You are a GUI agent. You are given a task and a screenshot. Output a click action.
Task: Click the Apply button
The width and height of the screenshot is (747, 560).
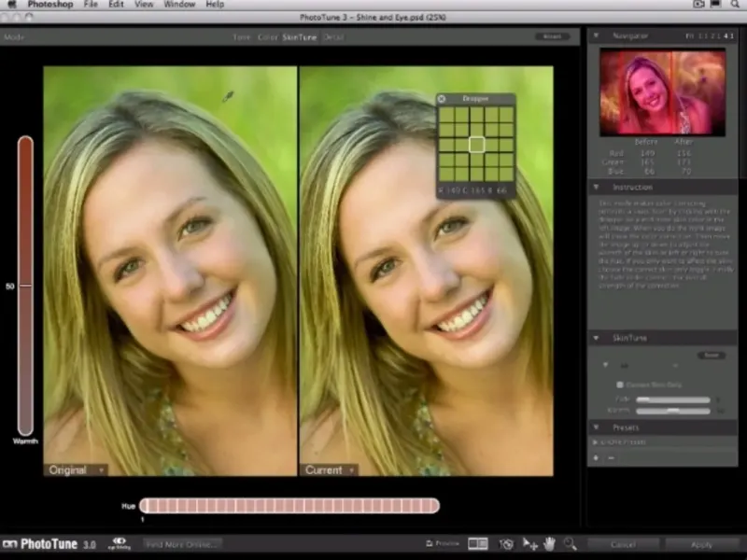[701, 544]
